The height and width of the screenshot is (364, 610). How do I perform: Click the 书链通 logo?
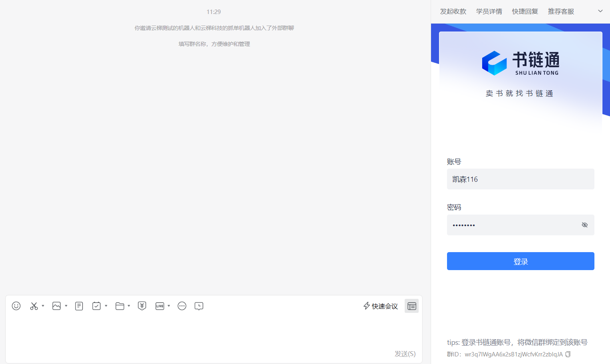tap(520, 63)
